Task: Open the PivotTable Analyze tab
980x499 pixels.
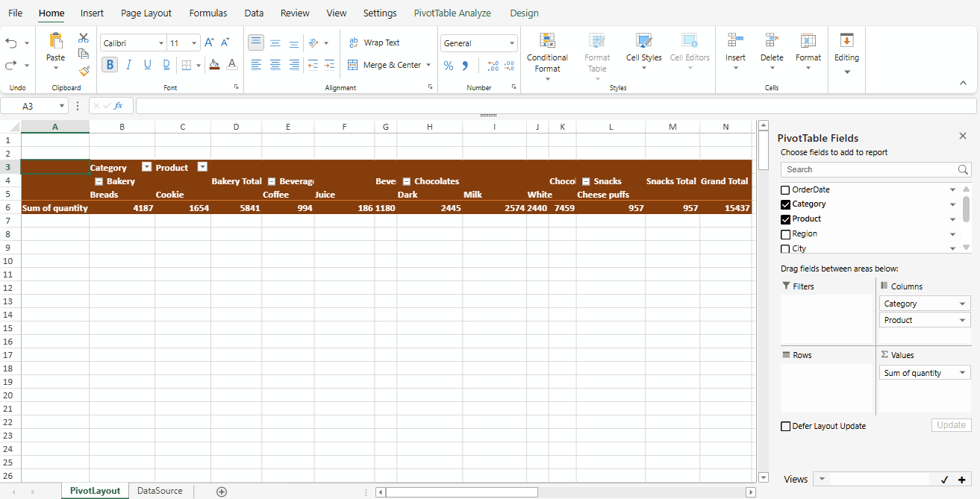Action: [x=452, y=13]
